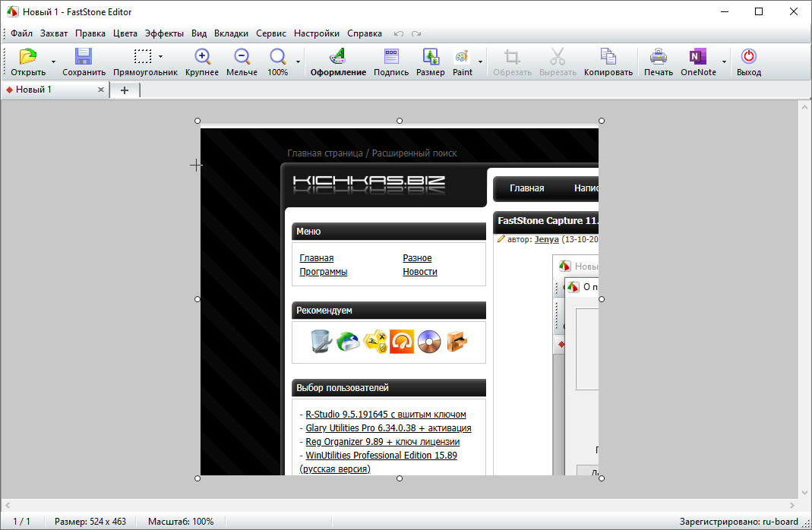Click the Save (Сохранить) toolbar icon
The height and width of the screenshot is (530, 812).
tap(84, 58)
